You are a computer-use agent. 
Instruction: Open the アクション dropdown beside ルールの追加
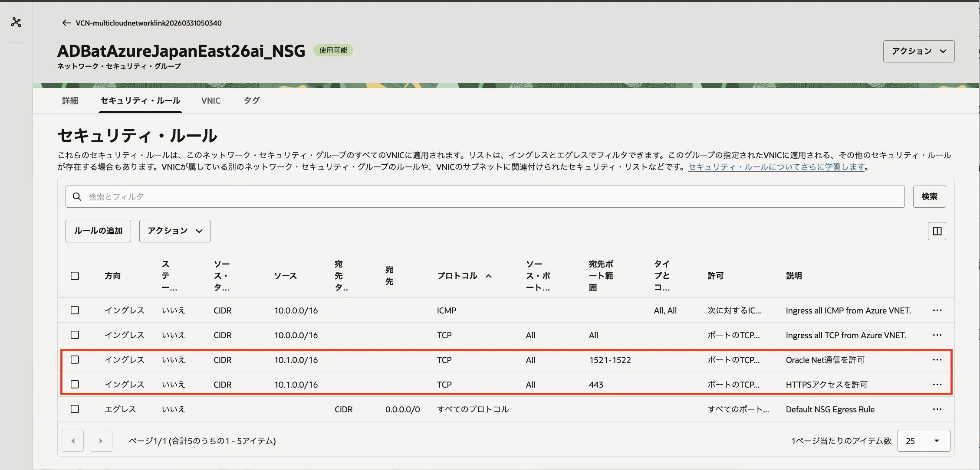[174, 231]
